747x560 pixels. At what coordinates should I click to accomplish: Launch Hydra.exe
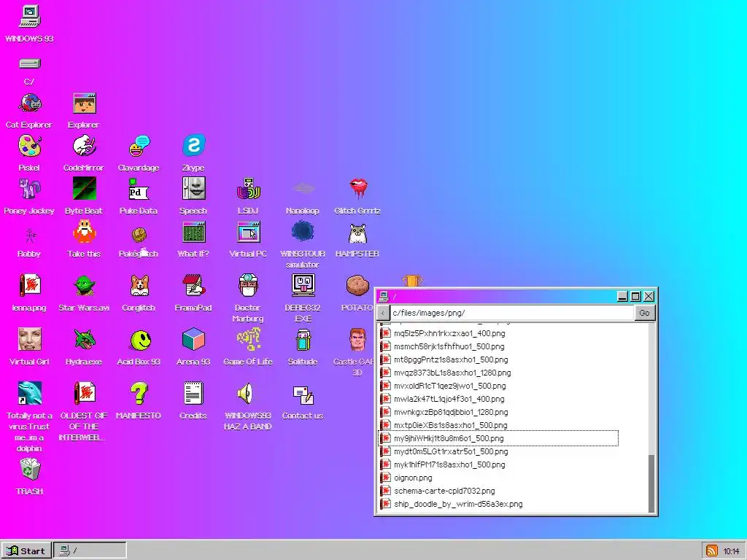pos(85,340)
